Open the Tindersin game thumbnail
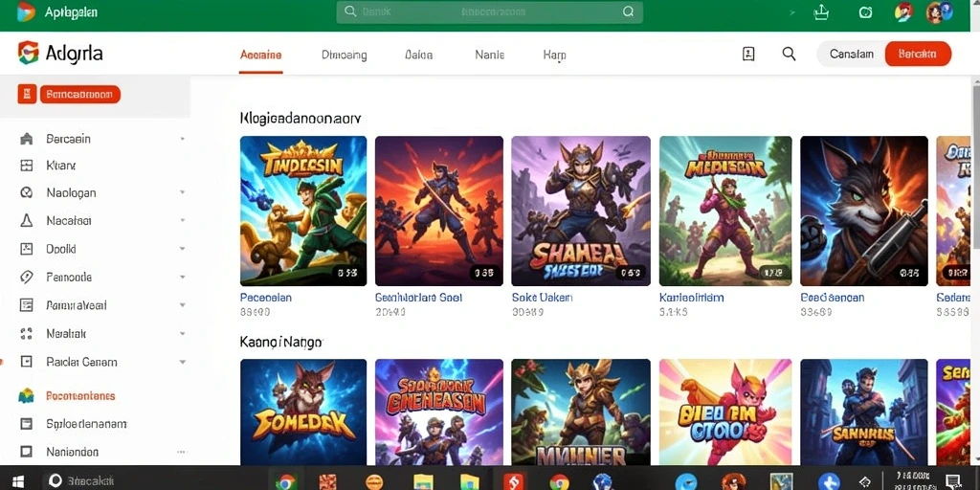Image resolution: width=980 pixels, height=490 pixels. [303, 211]
